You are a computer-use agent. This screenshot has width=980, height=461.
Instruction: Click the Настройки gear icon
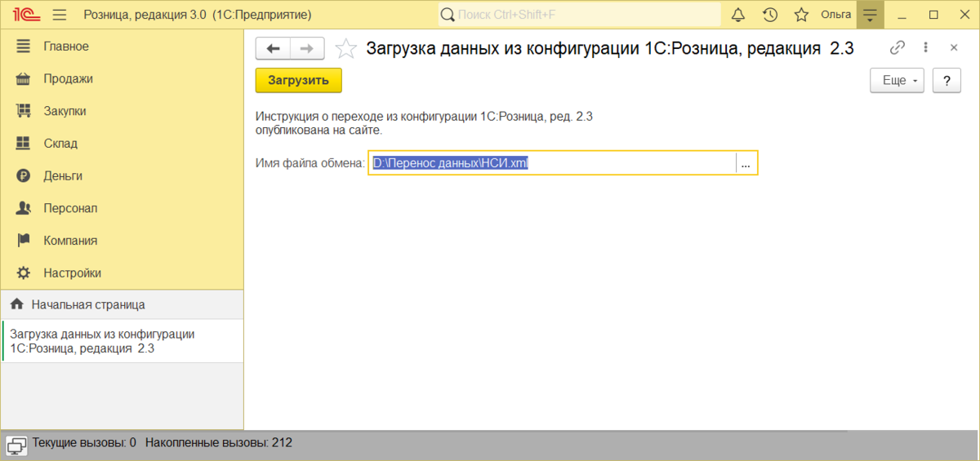[x=24, y=273]
